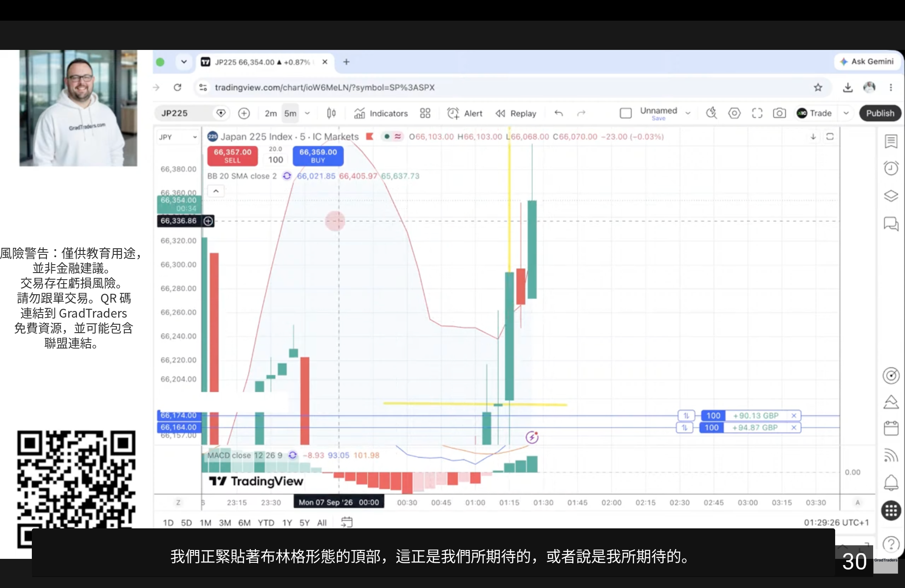905x588 pixels.
Task: Click the Alert button in the toolbar
Action: (465, 114)
